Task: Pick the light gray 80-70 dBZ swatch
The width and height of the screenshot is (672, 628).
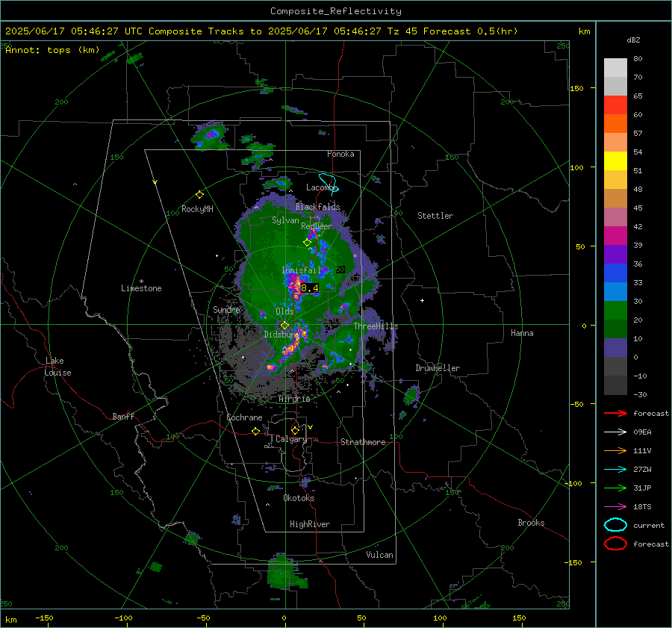Action: (615, 68)
